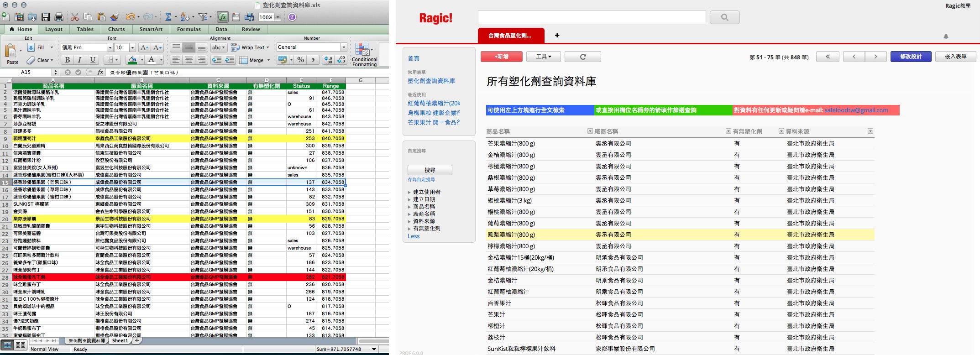This screenshot has height=355, width=980.
Task: Select the 台灣食品塑化劑 Ragic tab
Action: (510, 36)
